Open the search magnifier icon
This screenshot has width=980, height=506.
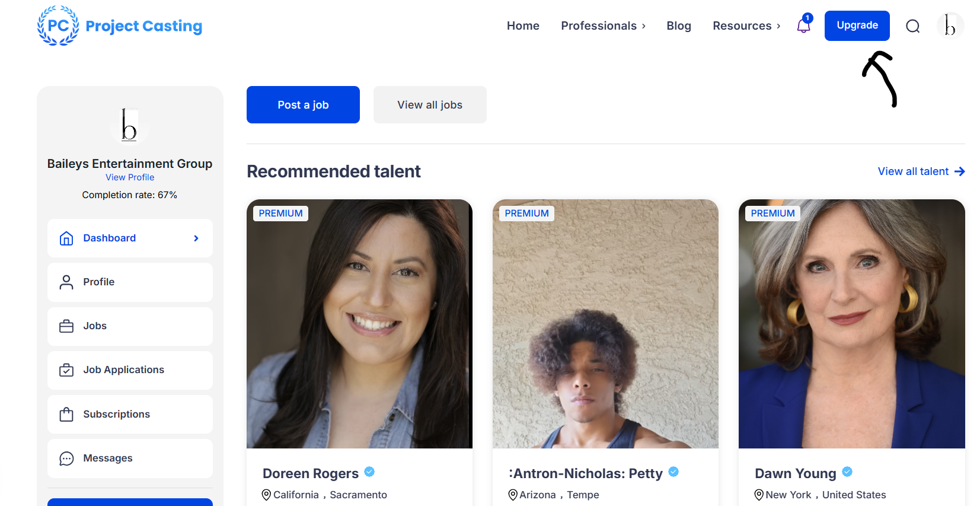(x=912, y=26)
